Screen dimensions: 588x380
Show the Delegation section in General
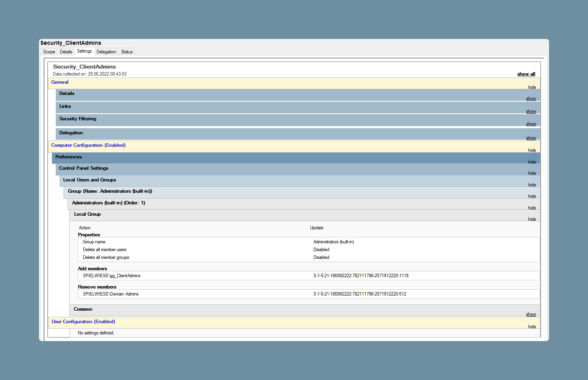pyautogui.click(x=531, y=138)
